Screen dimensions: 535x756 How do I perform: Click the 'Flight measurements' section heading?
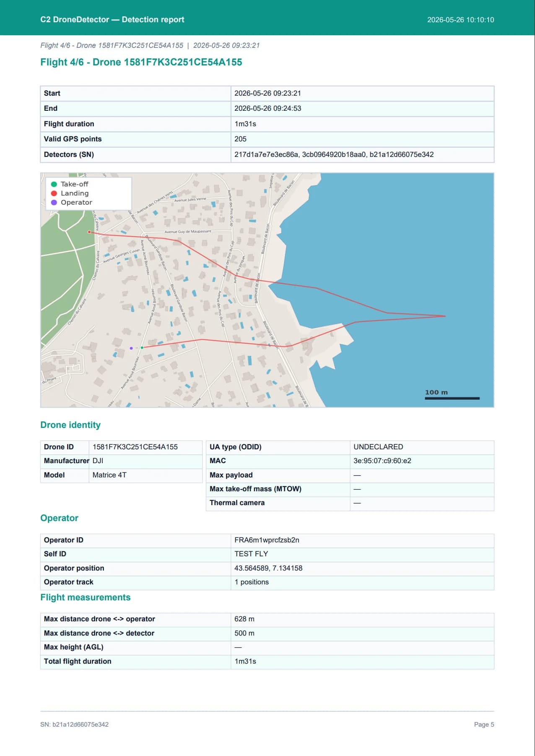pos(86,597)
